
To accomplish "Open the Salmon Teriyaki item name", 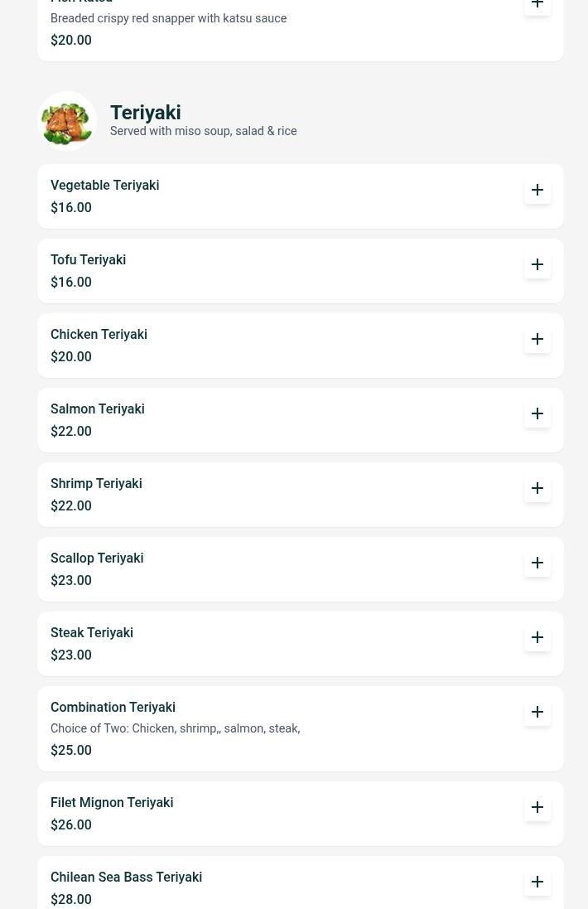I will (x=97, y=409).
